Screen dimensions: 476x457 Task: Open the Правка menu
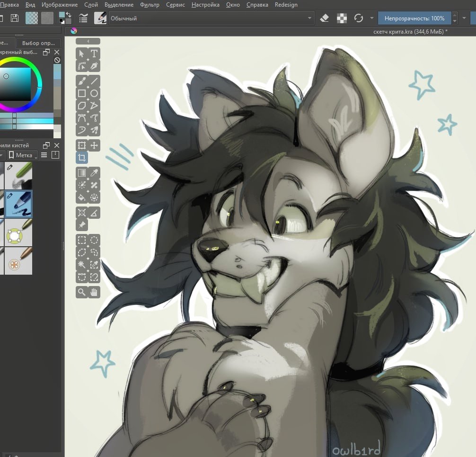(9, 5)
